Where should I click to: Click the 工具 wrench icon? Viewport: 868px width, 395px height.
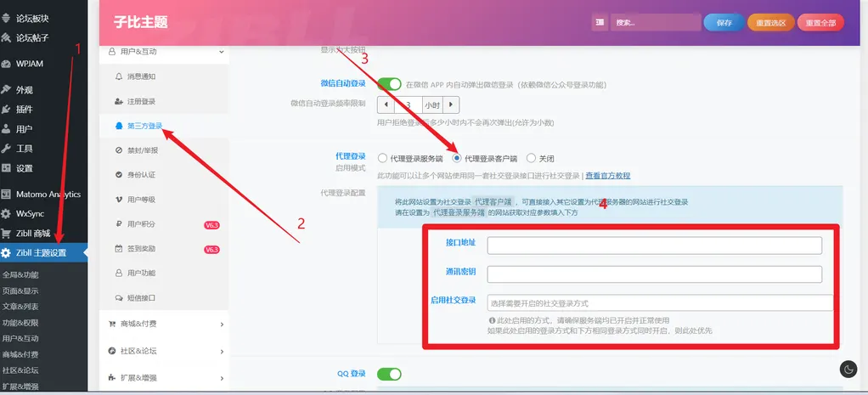point(6,149)
